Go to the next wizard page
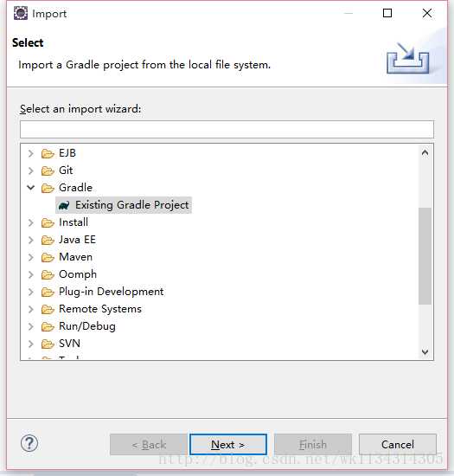 pyautogui.click(x=228, y=445)
